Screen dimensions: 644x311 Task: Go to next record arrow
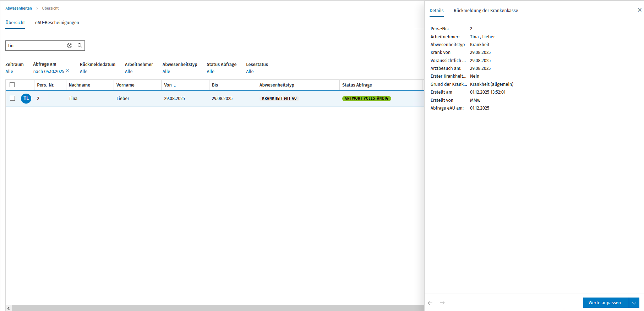pos(442,303)
